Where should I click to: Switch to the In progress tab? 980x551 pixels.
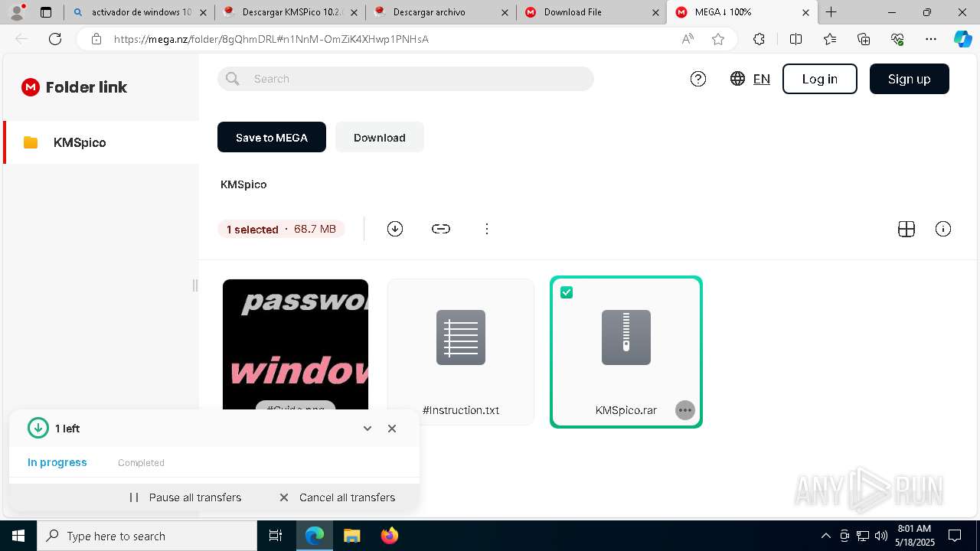(57, 462)
